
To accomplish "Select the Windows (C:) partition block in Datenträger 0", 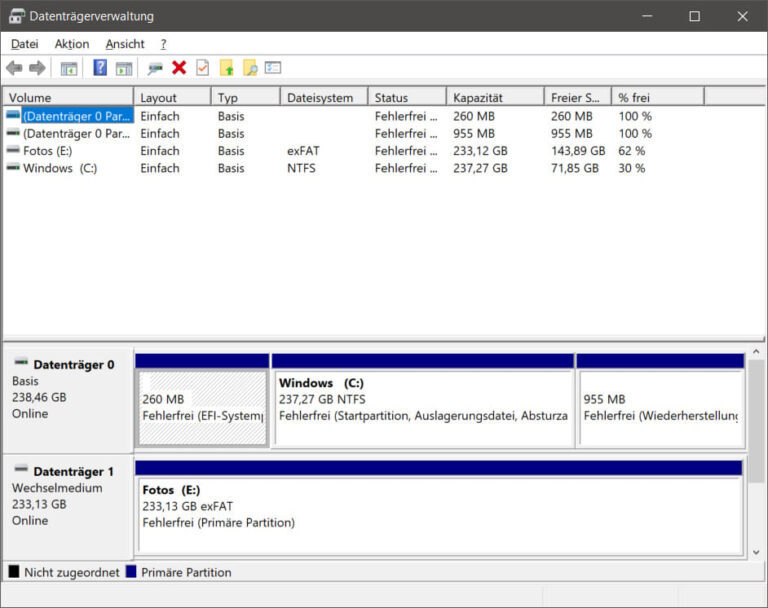I will coord(422,407).
